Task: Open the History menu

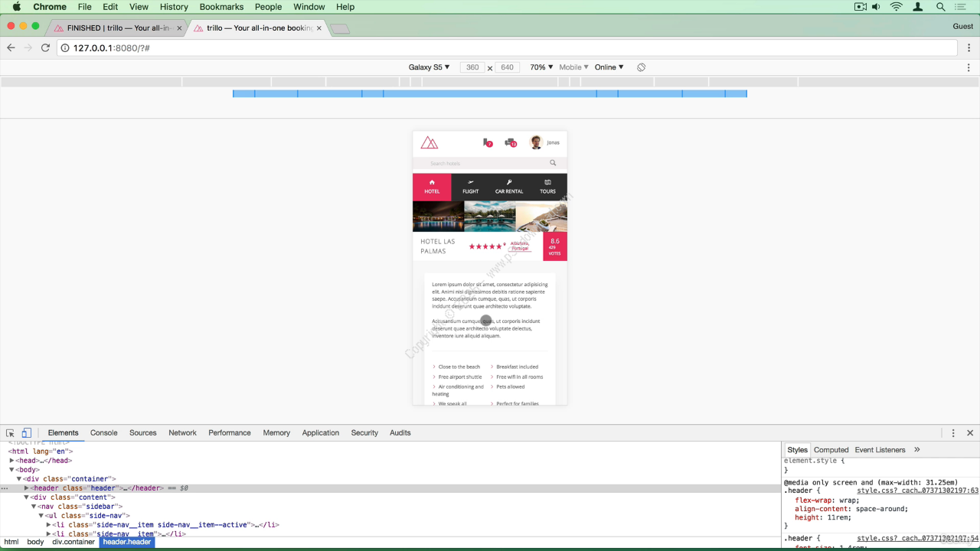Action: point(174,7)
